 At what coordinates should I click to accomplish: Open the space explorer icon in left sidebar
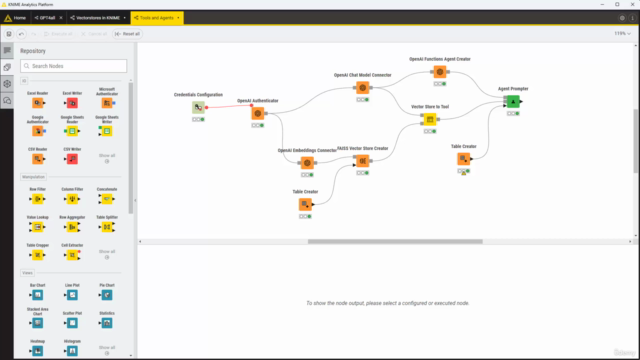(7, 84)
